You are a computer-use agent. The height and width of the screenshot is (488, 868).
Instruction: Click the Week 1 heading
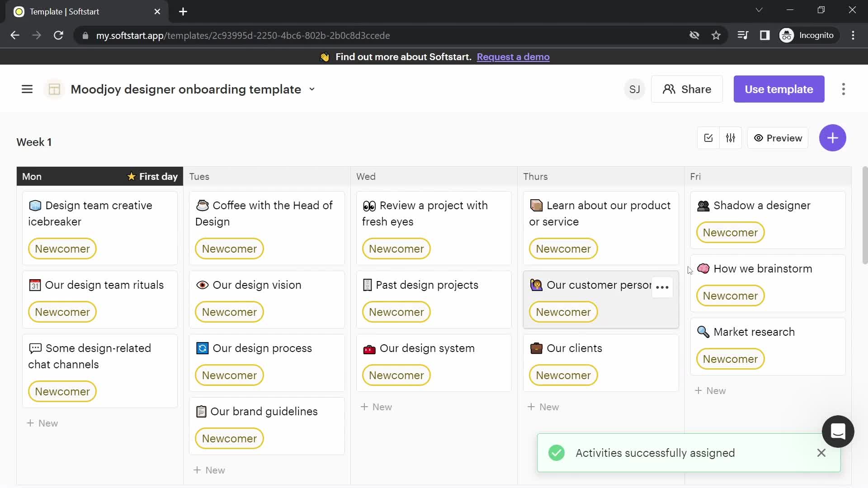click(34, 142)
